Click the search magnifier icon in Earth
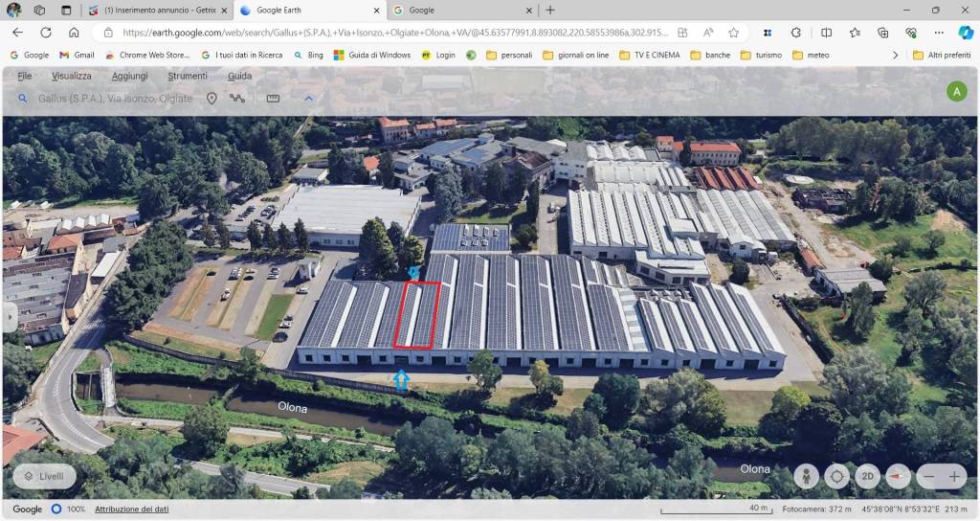This screenshot has height=521, width=980. [x=23, y=99]
